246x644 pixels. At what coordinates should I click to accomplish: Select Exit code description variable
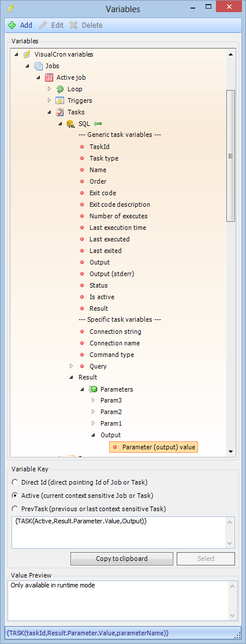point(120,204)
